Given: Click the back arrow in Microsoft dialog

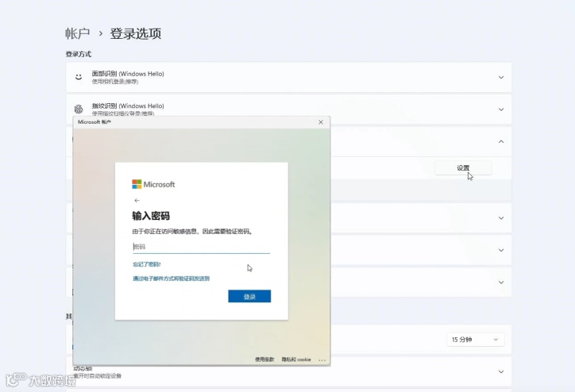Looking at the screenshot, I should 137,201.
